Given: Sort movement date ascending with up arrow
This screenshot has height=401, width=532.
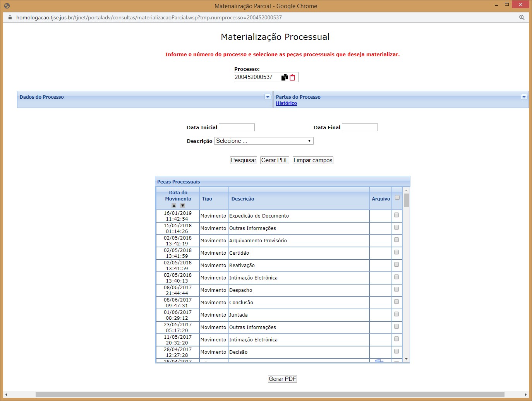Looking at the screenshot, I should [174, 206].
